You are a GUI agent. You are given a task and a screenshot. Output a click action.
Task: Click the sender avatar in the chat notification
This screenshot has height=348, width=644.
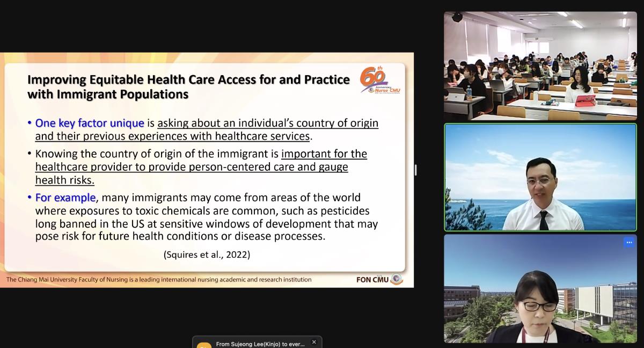[204, 345]
